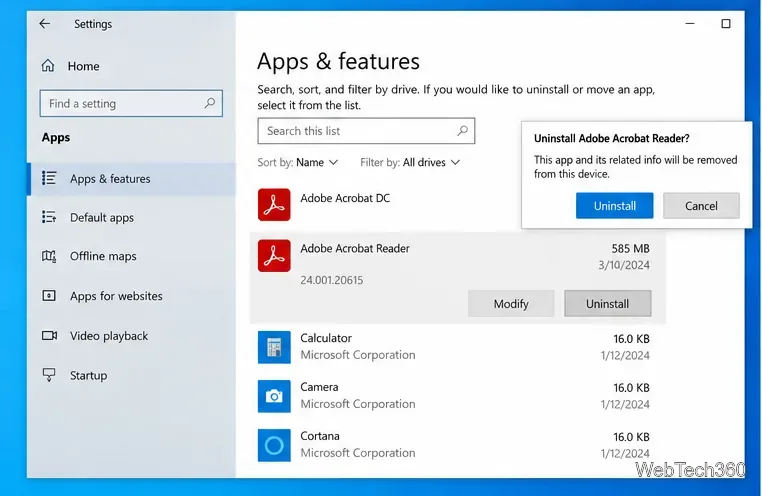The image size is (762, 496).
Task: Click the Apps for websites sidebar icon
Action: point(49,295)
